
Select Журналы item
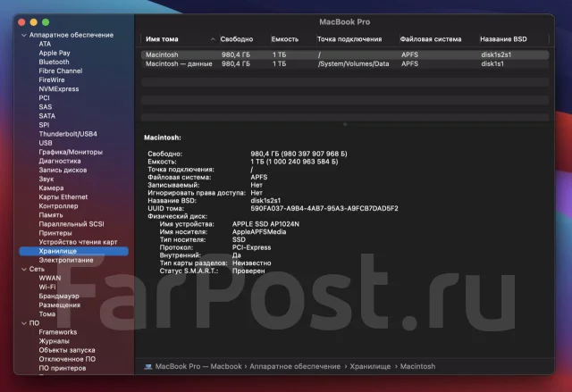(54, 341)
